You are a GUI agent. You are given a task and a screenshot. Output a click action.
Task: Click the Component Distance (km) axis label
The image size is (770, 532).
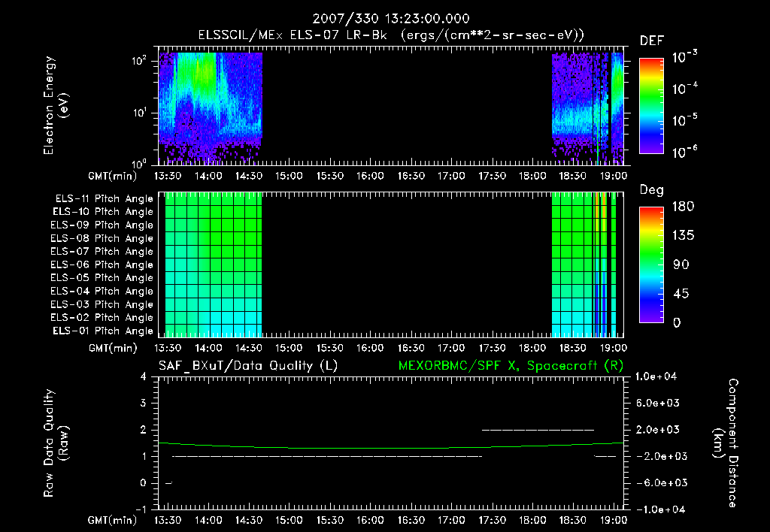point(726,443)
